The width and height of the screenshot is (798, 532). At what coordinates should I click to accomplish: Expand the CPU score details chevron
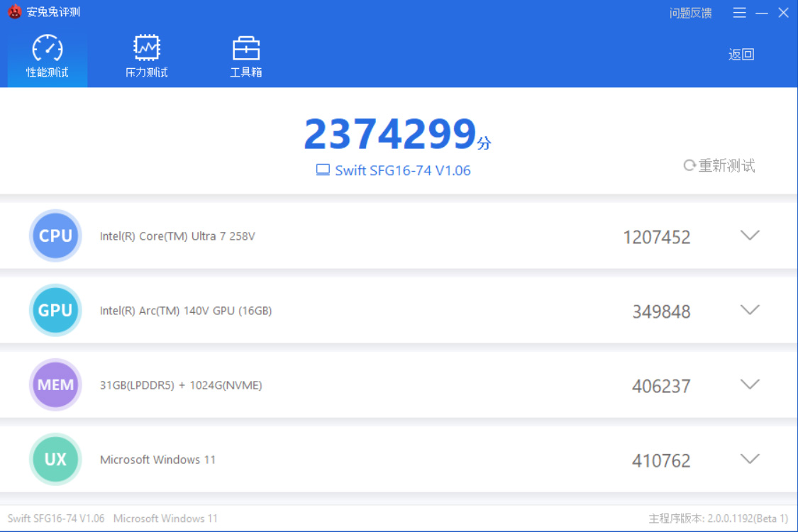(x=750, y=235)
